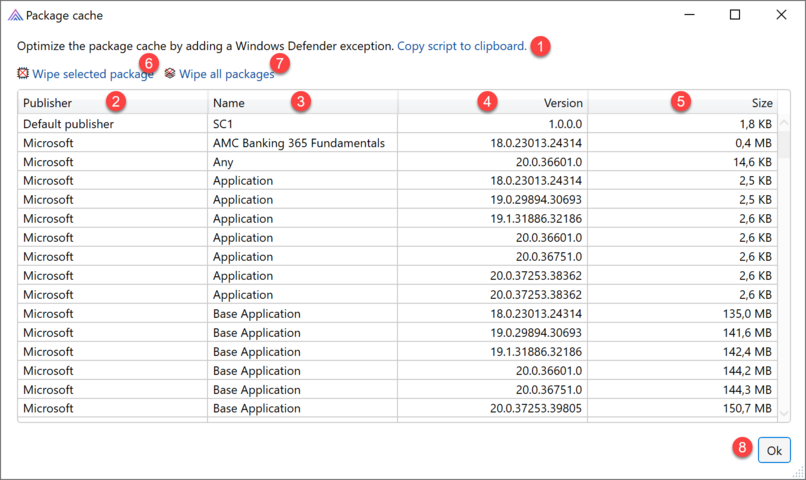Open Copy script to clipboard link
This screenshot has height=480, width=806.
point(462,46)
